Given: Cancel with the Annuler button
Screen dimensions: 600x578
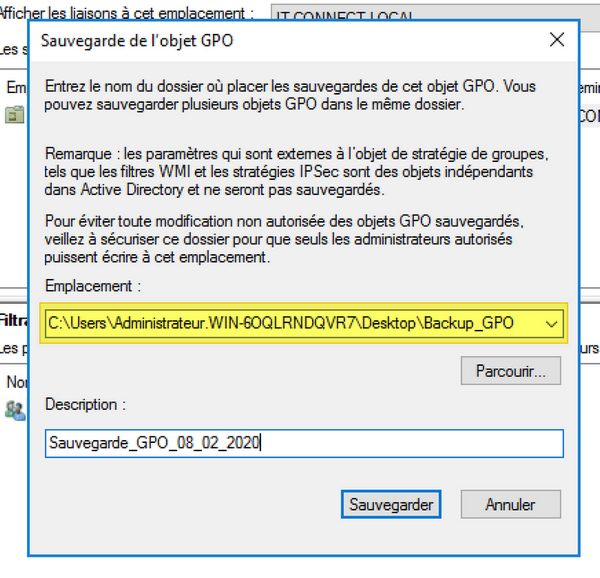Looking at the screenshot, I should [x=510, y=504].
